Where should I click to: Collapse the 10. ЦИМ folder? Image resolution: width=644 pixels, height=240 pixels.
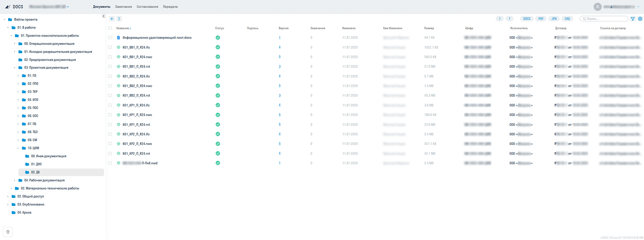click(18, 148)
